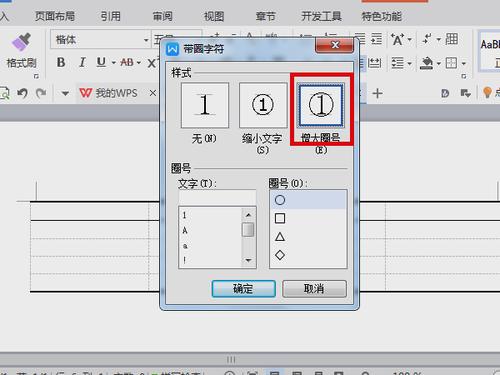
Task: Click the Format Painter (格式刷) icon
Action: click(21, 42)
